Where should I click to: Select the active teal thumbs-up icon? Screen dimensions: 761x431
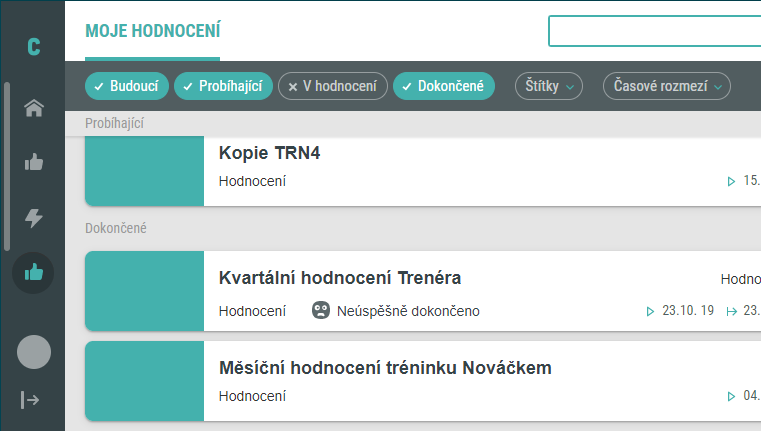33,273
